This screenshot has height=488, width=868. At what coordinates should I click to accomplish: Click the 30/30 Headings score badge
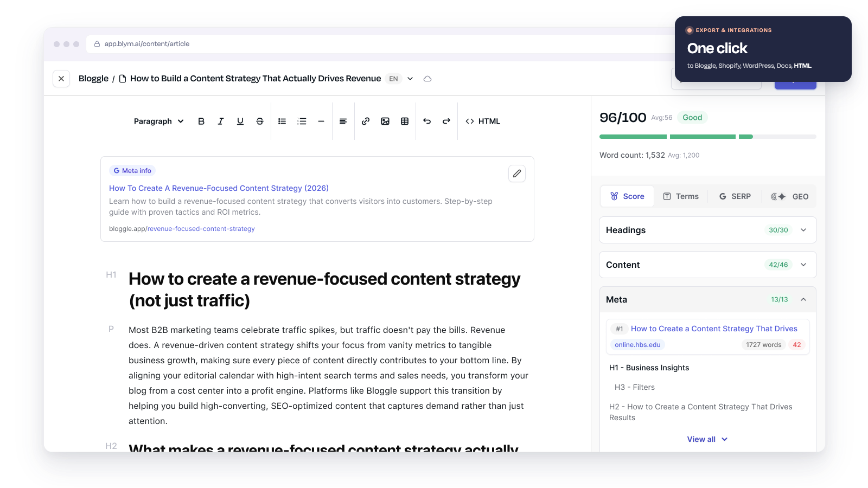(778, 230)
